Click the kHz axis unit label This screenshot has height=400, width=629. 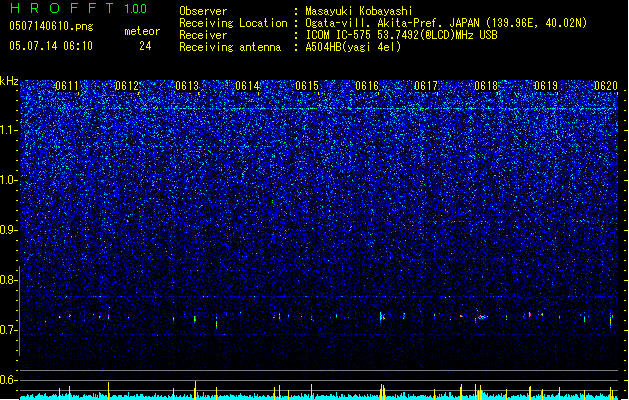[x=9, y=81]
